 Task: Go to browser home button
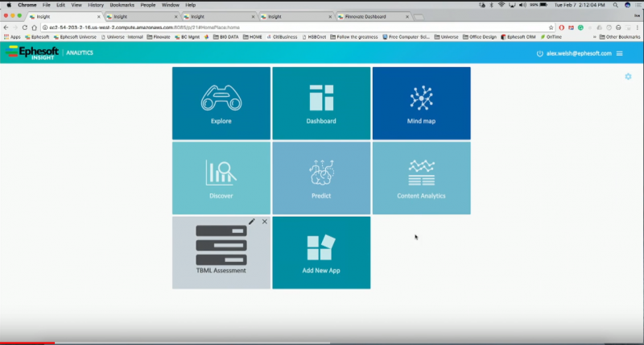34,27
